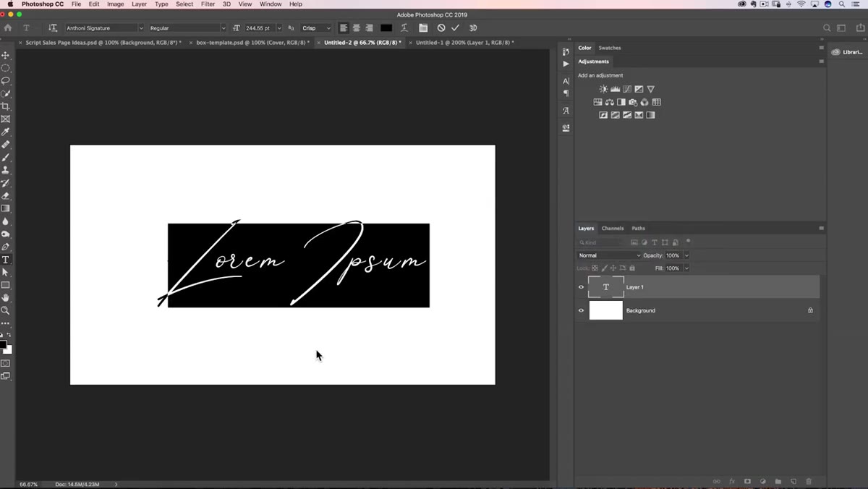Screen dimensions: 868x489
Task: Select the Move tool
Action: point(6,56)
